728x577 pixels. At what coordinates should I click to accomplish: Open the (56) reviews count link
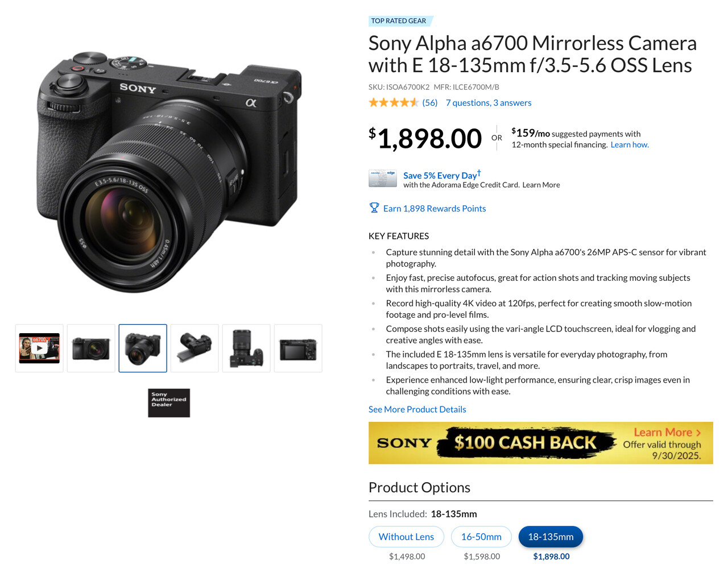pos(430,103)
